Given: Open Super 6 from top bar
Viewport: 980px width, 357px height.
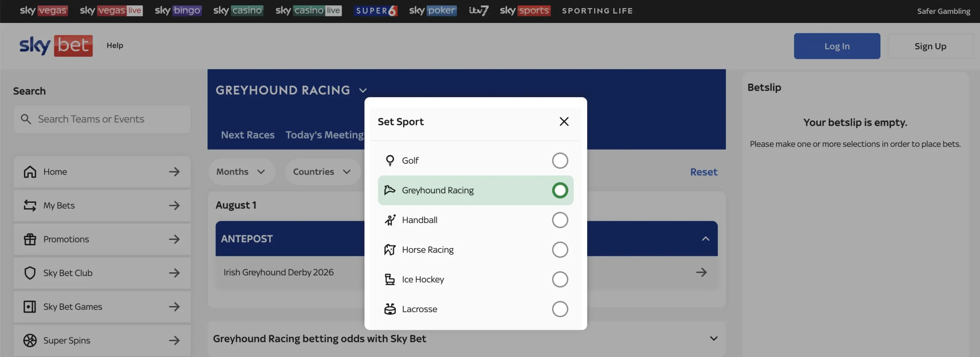Looking at the screenshot, I should pos(376,11).
